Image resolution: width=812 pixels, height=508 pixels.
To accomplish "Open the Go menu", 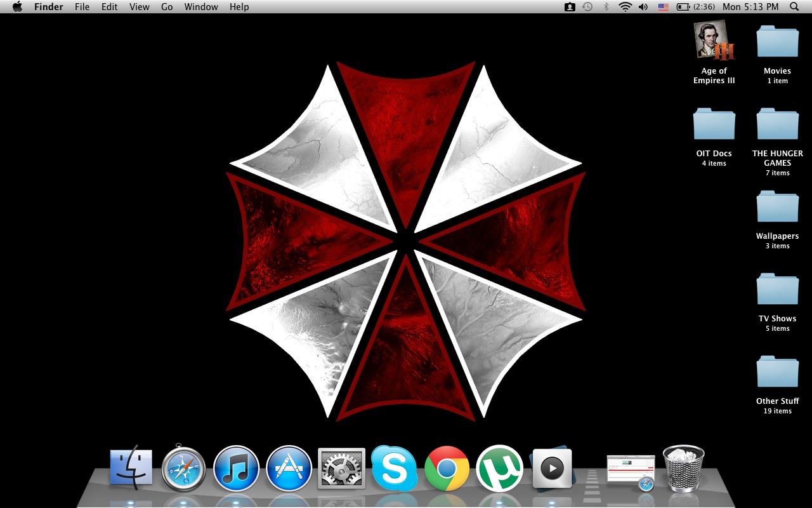I will 167,7.
